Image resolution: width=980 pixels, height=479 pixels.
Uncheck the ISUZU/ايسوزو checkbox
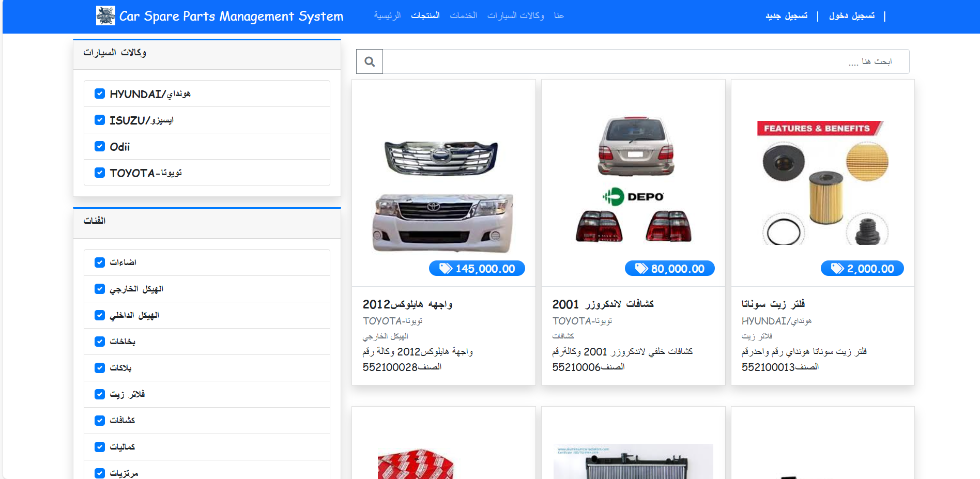[x=100, y=120]
